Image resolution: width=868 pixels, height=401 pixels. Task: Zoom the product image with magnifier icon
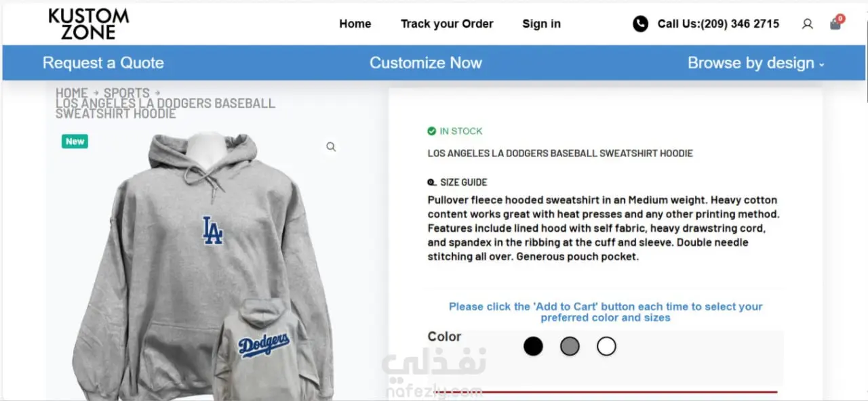coord(331,147)
